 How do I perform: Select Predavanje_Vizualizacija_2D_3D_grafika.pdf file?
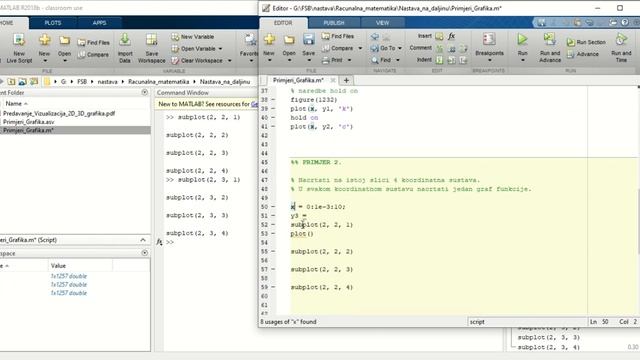click(x=59, y=113)
